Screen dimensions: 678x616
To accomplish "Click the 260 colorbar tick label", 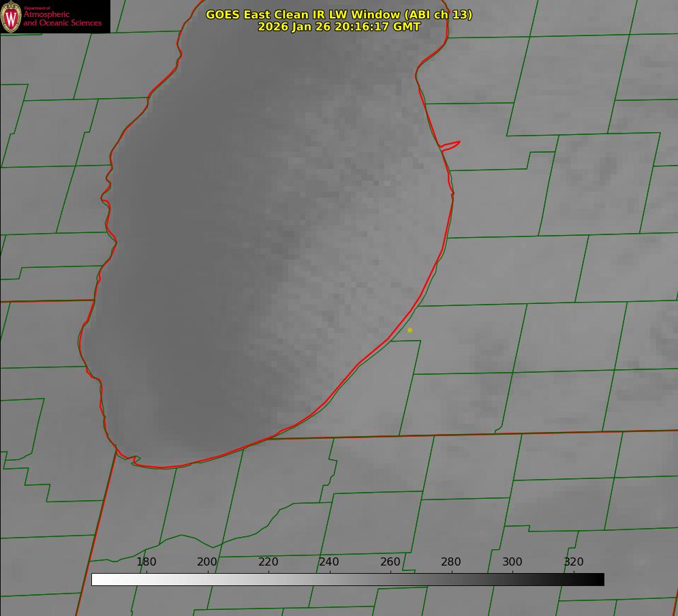I will tap(390, 562).
